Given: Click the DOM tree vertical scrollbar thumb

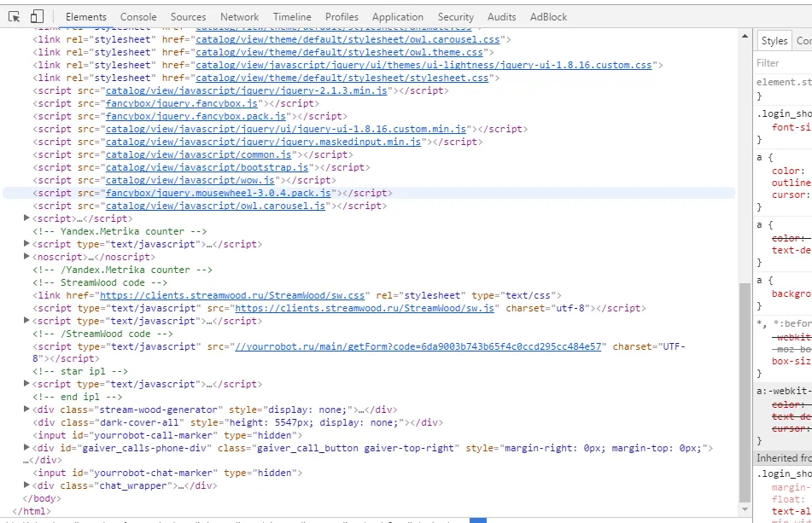Looking at the screenshot, I should [745, 392].
